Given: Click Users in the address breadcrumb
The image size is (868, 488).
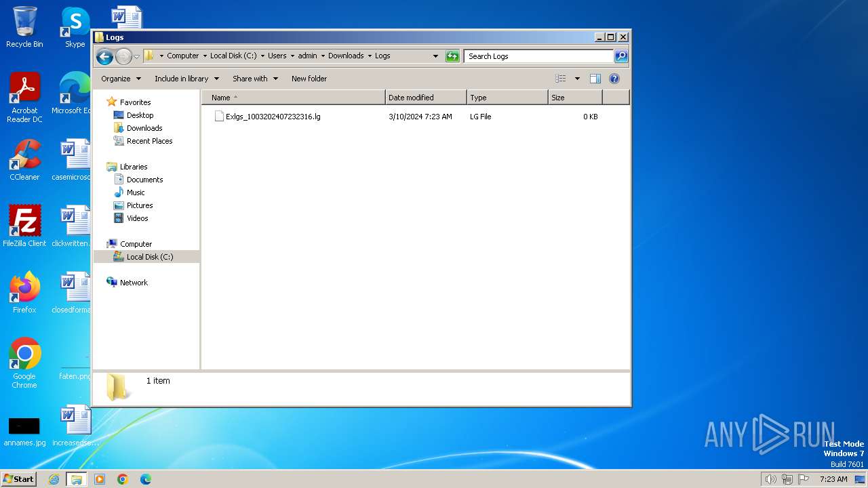Looking at the screenshot, I should 277,56.
